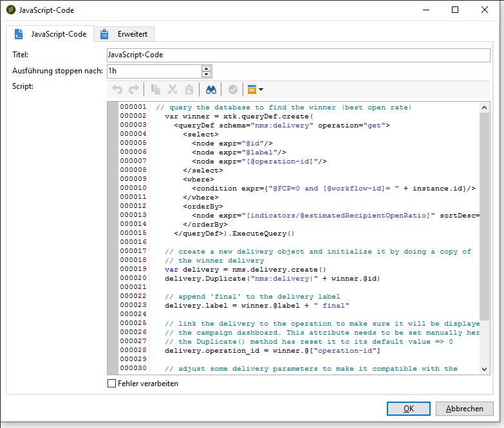Increase timeout with the up spinner arrow
This screenshot has width=504, height=428.
coord(206,68)
